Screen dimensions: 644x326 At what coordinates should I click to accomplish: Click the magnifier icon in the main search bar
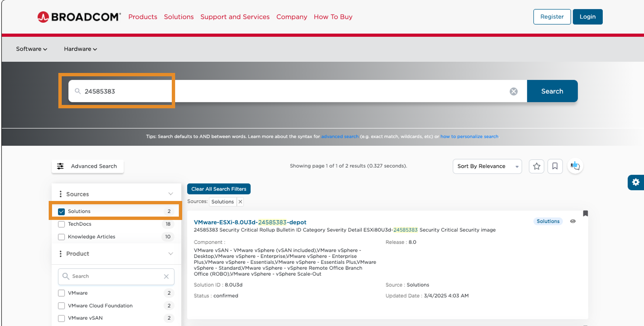point(78,91)
